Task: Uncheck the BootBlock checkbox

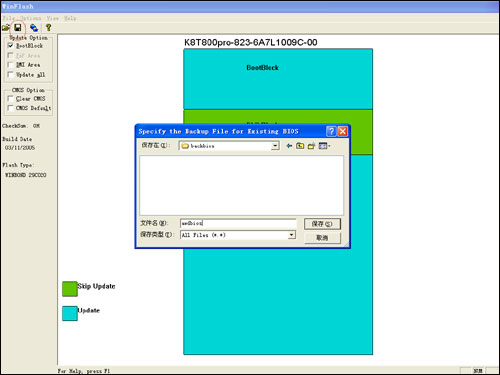Action: click(x=10, y=45)
